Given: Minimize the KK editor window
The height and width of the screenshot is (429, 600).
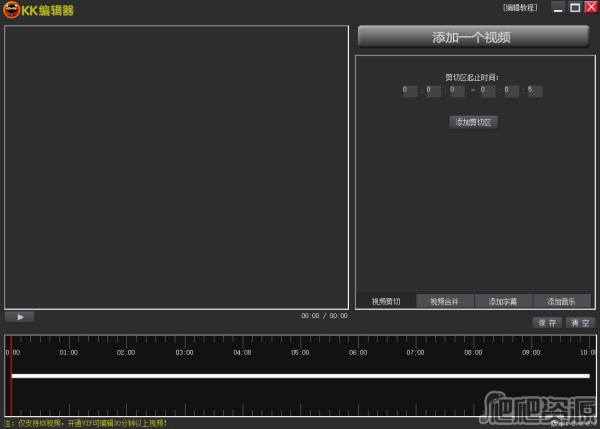Looking at the screenshot, I should [x=557, y=8].
